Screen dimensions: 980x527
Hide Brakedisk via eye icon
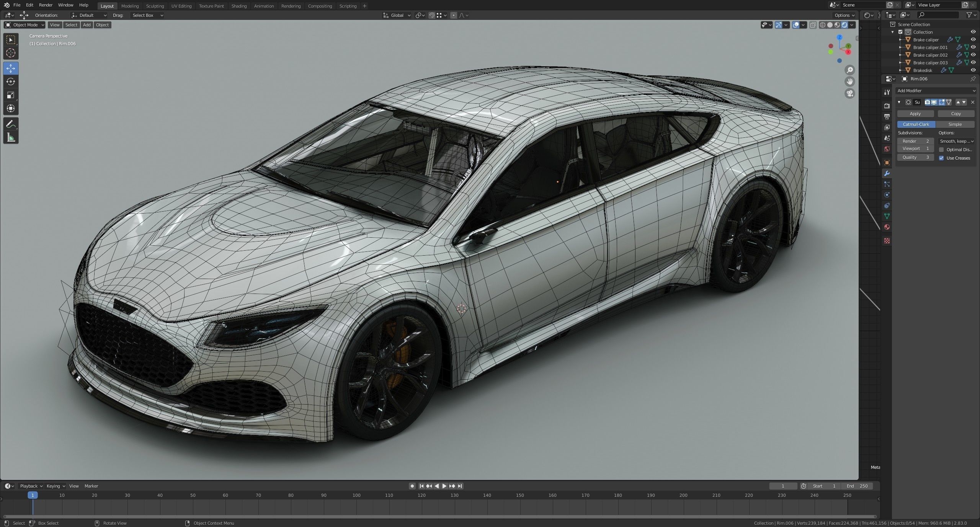point(973,70)
